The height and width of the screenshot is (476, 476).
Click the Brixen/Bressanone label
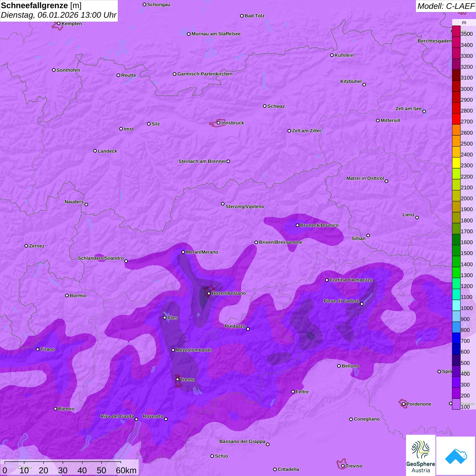pos(280,242)
